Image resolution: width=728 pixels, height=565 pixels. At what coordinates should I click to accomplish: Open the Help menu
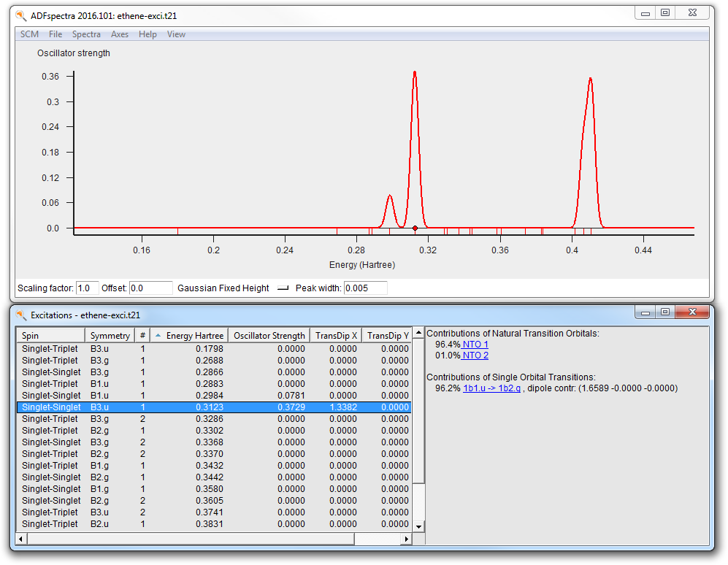[147, 34]
